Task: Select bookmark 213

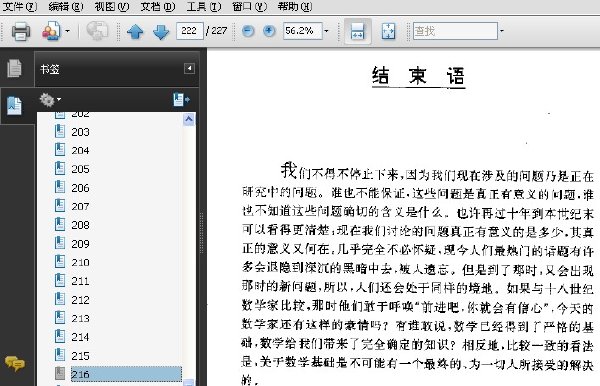Action: pyautogui.click(x=80, y=318)
